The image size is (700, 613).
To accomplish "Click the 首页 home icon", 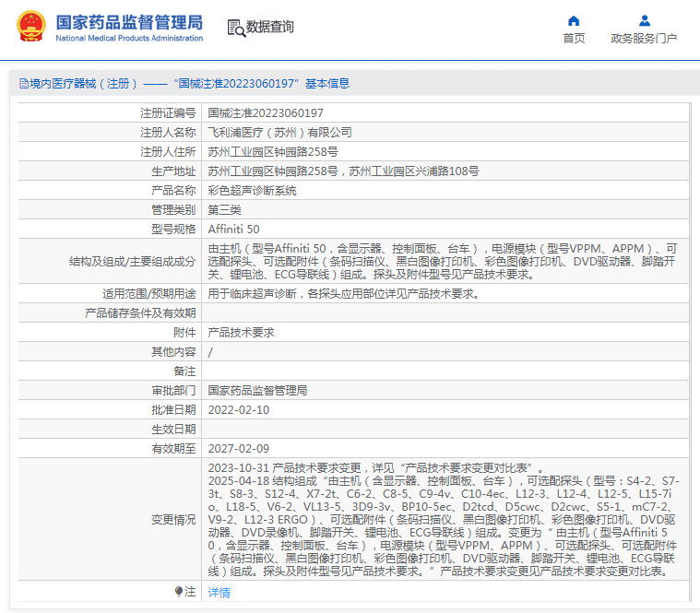I will (x=574, y=21).
